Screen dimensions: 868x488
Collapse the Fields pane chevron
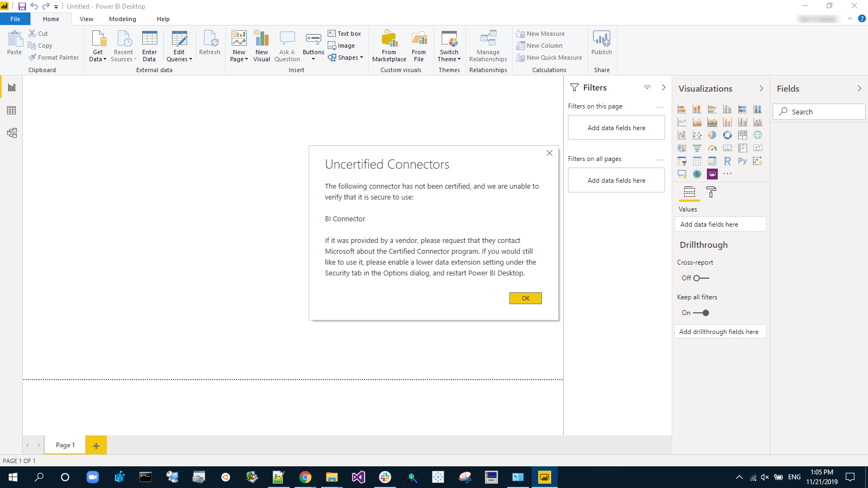tap(859, 88)
